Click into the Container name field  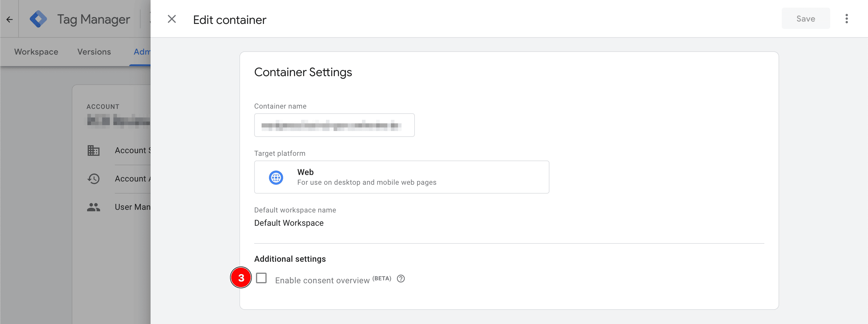coord(334,125)
